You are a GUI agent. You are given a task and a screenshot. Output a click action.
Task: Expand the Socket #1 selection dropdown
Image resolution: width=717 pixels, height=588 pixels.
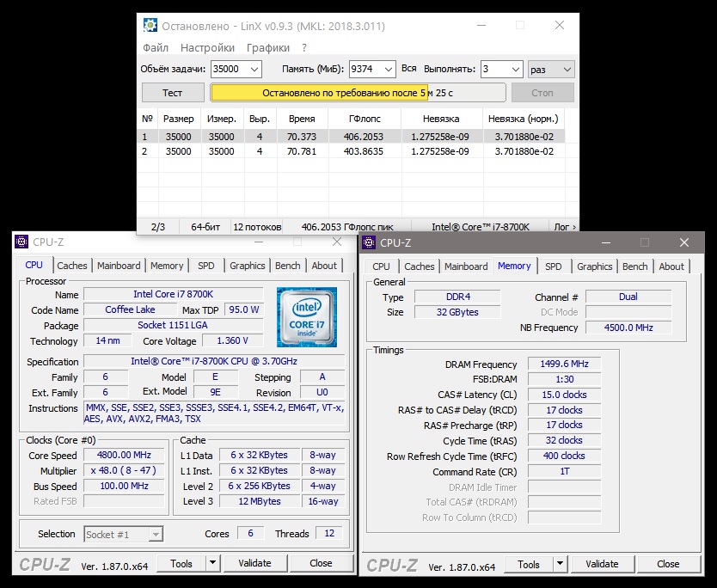point(156,534)
